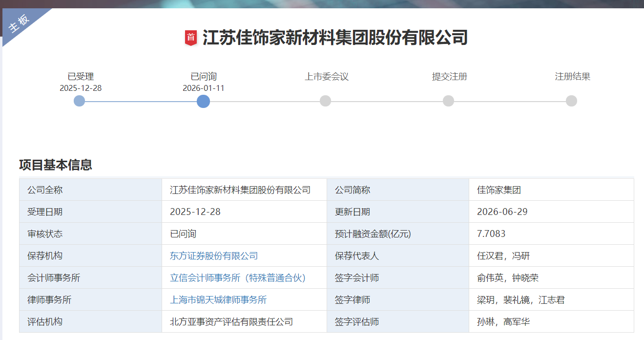Viewport: 644px width, 340px height.
Task: Click the 受理日期 value 2025-12-28 in table
Action: [x=195, y=212]
